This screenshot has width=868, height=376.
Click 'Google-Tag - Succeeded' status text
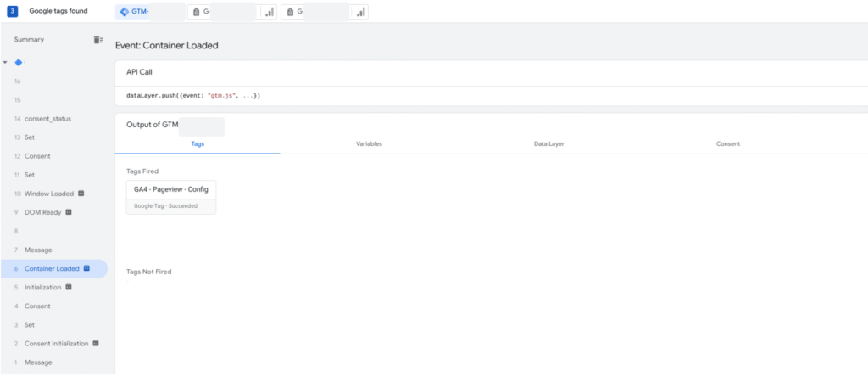(165, 205)
